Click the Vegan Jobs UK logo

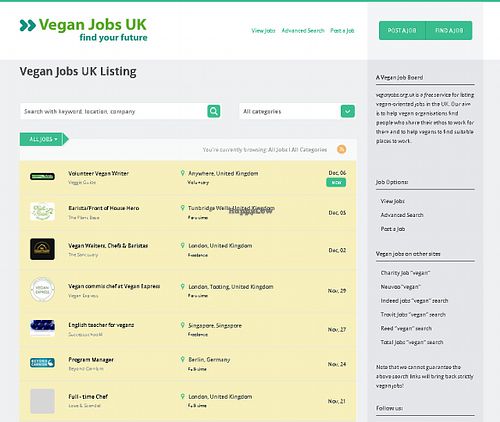click(x=83, y=29)
